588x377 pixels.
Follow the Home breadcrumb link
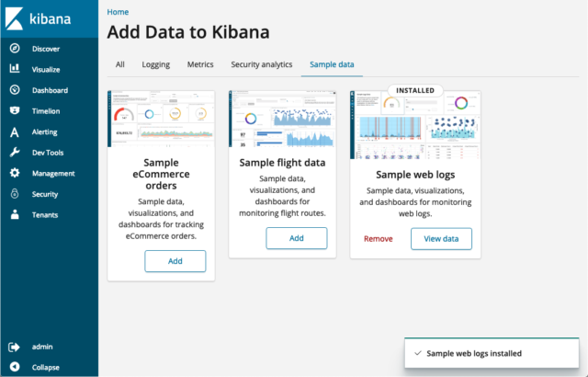tap(118, 12)
